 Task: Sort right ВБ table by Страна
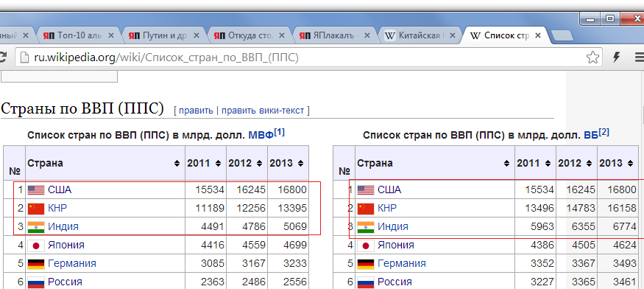click(506, 164)
